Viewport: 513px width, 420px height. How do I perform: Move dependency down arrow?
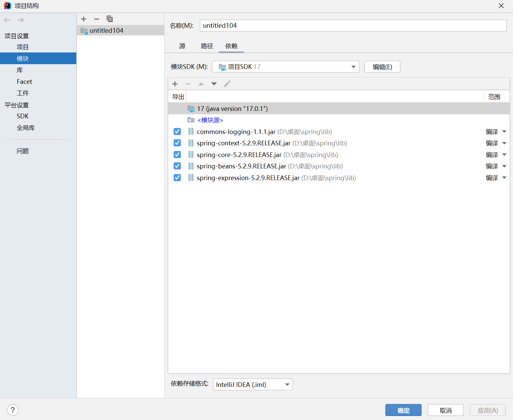click(214, 84)
